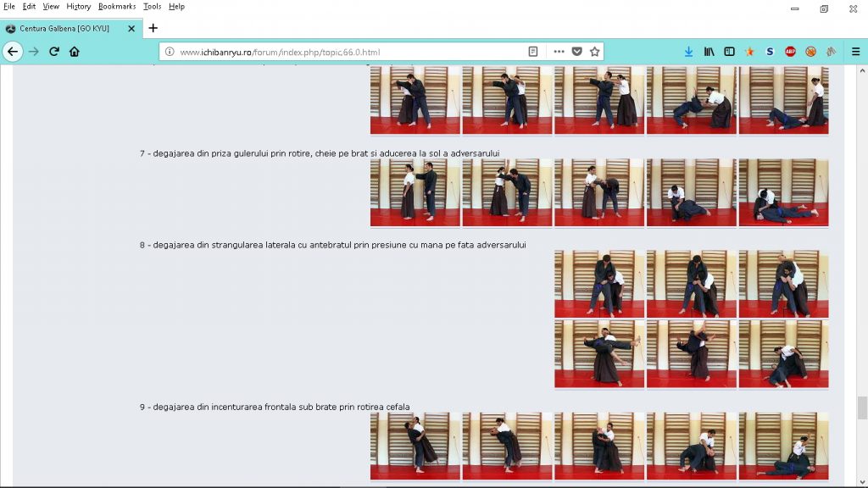Open first bottom-row photo of technique 8
The height and width of the screenshot is (488, 868).
pos(599,354)
